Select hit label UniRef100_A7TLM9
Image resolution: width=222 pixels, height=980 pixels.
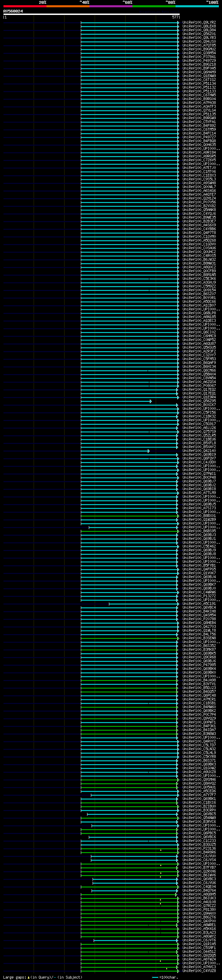click(x=199, y=493)
